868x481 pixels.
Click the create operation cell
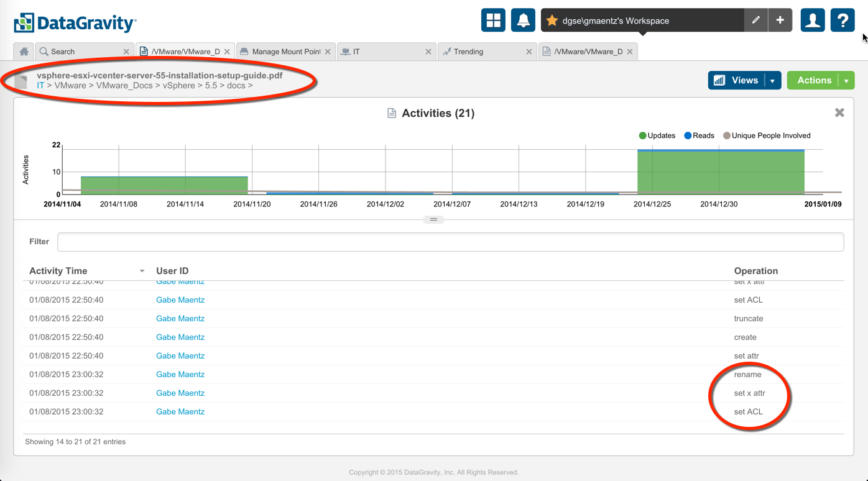click(x=746, y=337)
